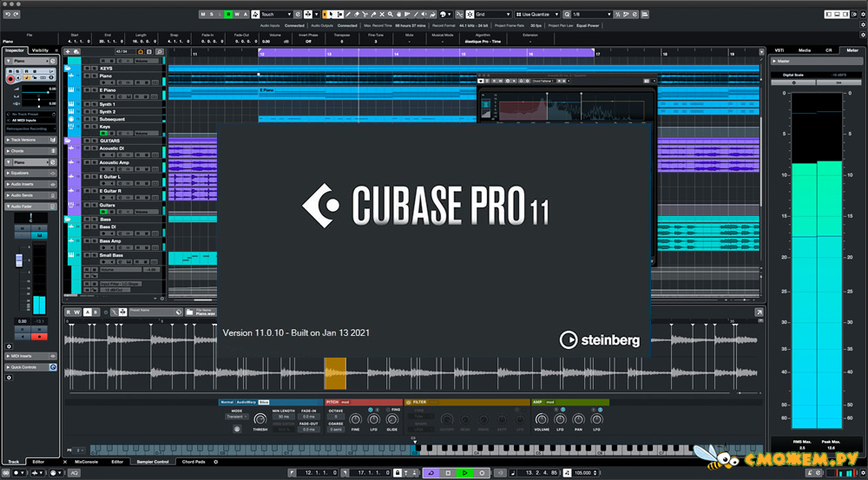Click the green Play transport button
Screen dimensions: 868x480
(465, 473)
